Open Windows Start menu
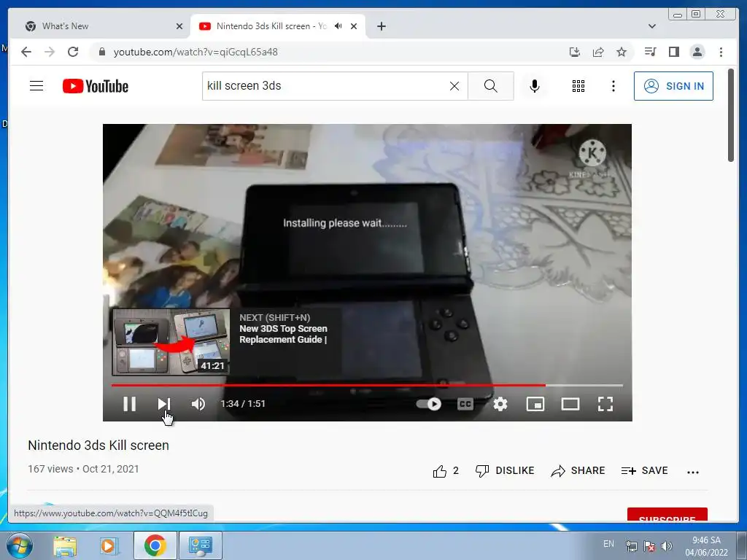Image resolution: width=747 pixels, height=560 pixels. tap(20, 545)
